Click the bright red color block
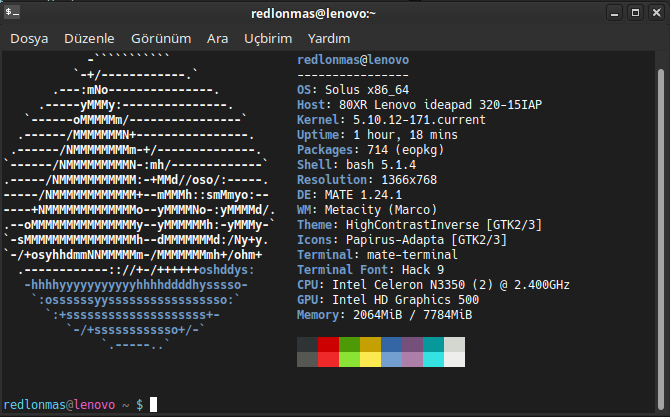This screenshot has height=417, width=670. (329, 361)
